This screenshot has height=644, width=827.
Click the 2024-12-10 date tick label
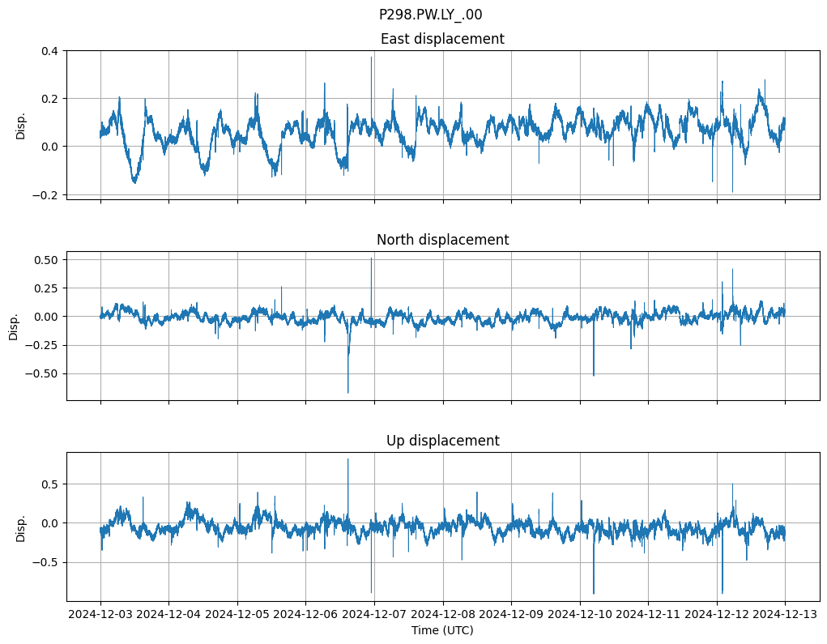click(x=580, y=615)
